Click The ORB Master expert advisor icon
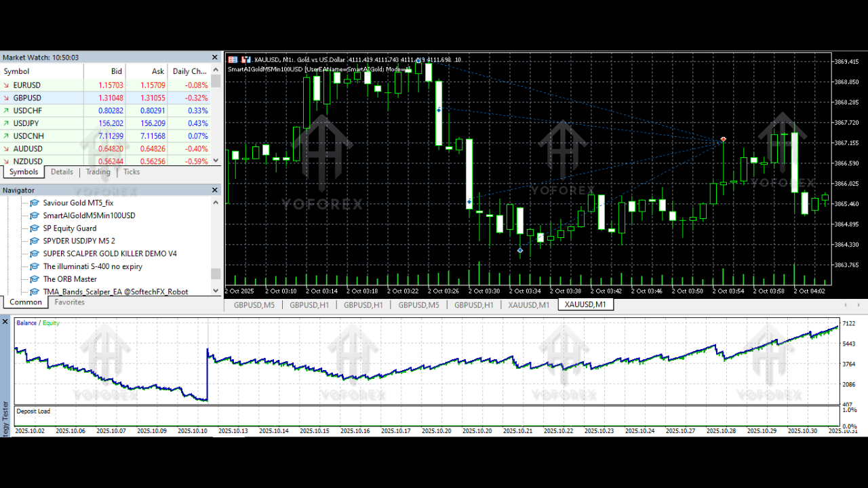 [x=34, y=279]
